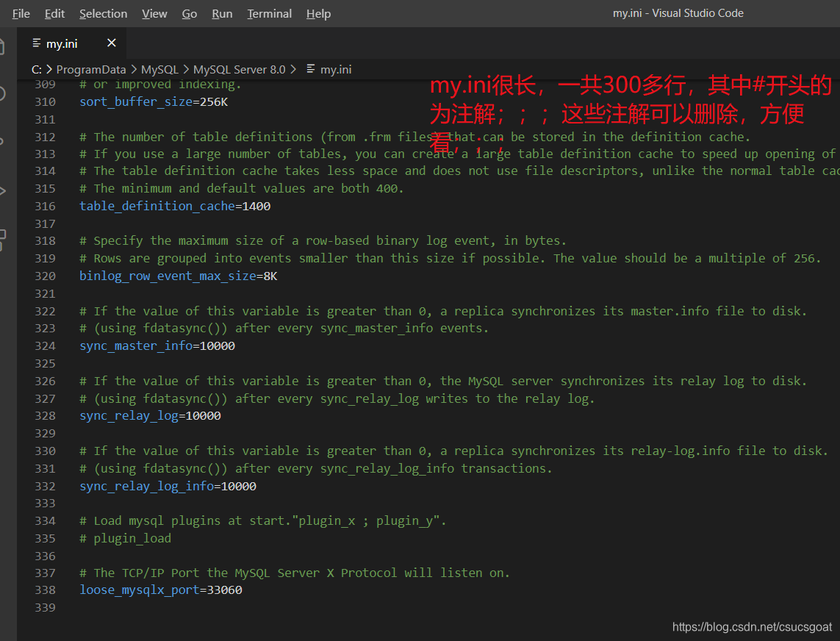This screenshot has width=840, height=641.
Task: Open the File menu
Action: click(x=21, y=13)
